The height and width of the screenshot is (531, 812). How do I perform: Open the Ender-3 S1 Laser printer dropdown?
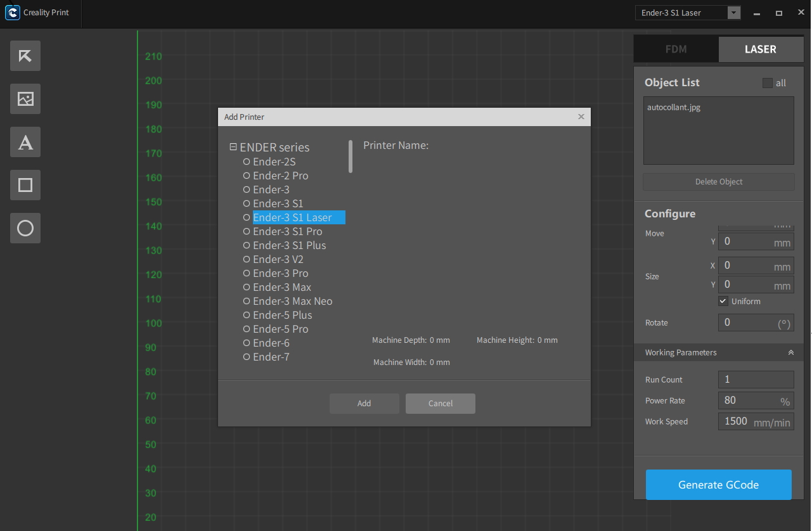(x=688, y=13)
